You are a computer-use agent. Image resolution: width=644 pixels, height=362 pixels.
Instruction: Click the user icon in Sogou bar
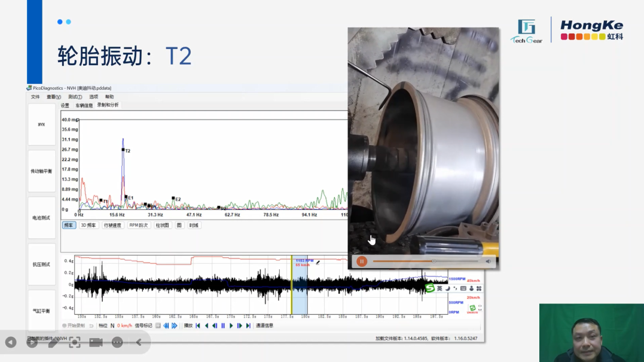472,288
